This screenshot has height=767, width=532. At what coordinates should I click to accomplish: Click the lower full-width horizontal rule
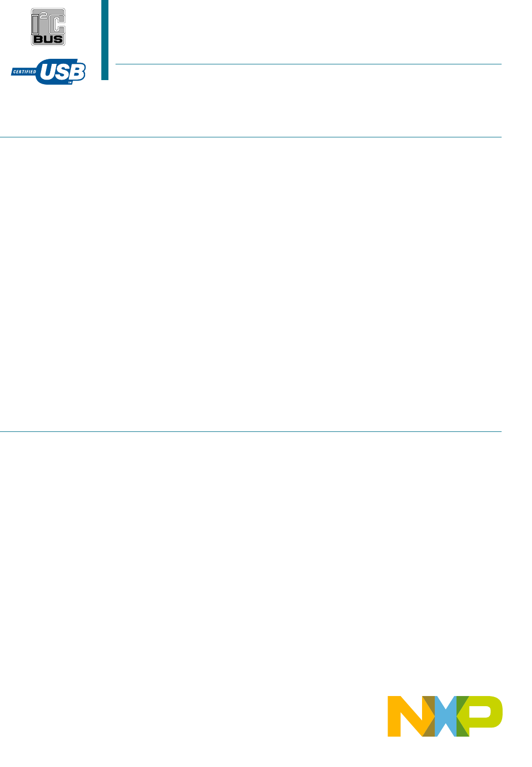pyautogui.click(x=251, y=431)
